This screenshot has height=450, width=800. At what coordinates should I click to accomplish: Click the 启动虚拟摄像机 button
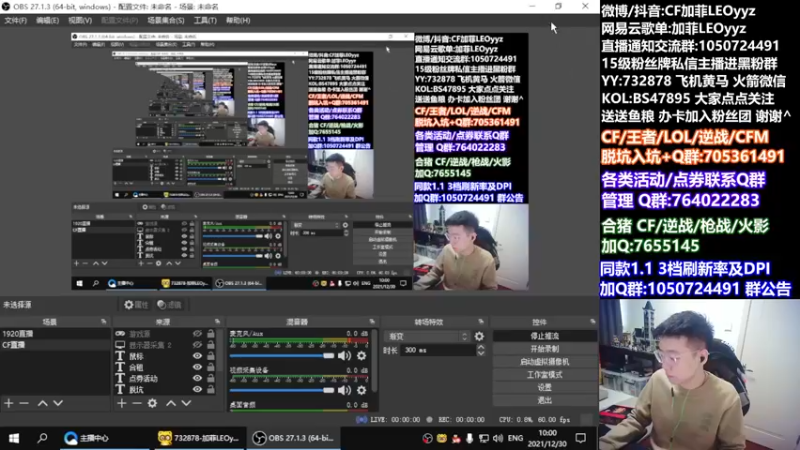(x=544, y=362)
